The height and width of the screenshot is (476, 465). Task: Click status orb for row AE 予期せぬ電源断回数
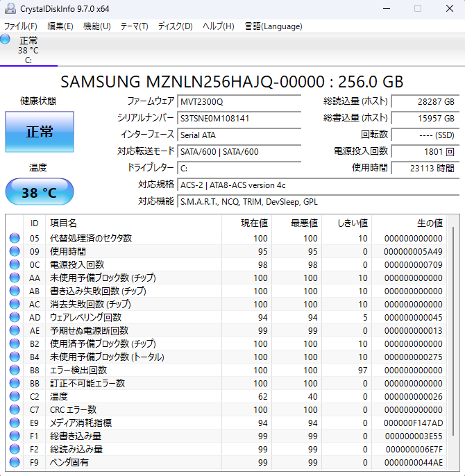tap(15, 330)
